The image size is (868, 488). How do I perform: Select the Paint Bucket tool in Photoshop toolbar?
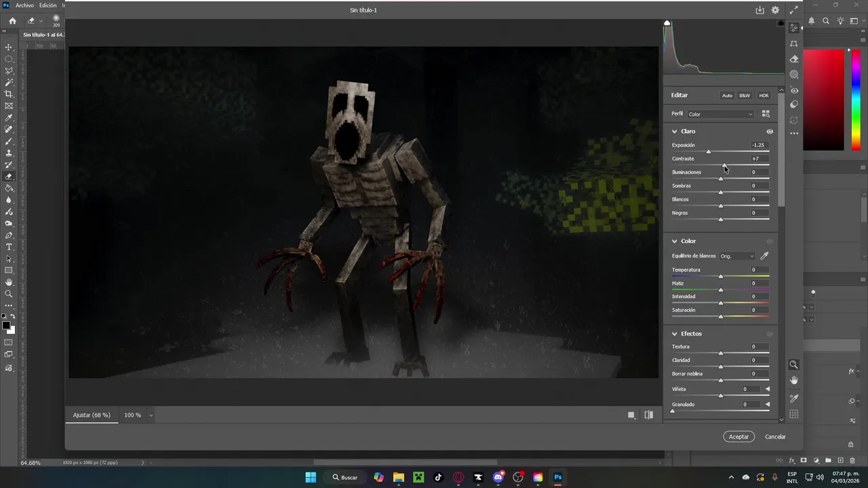9,188
